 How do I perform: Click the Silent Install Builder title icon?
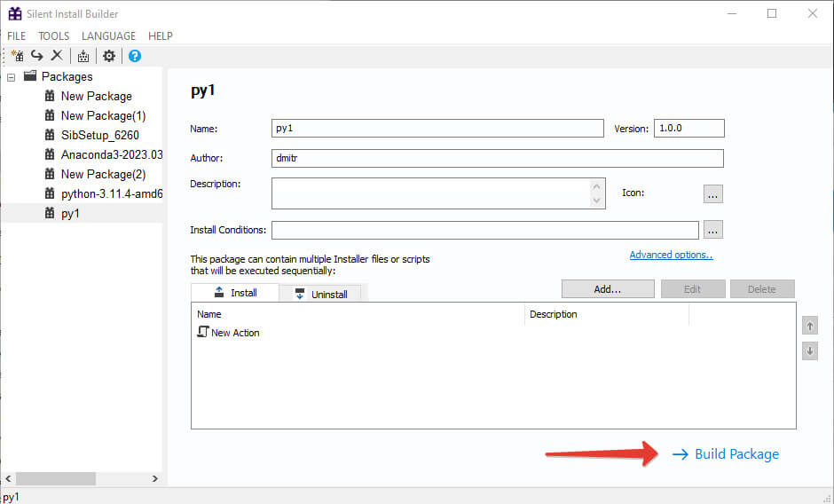coord(15,14)
